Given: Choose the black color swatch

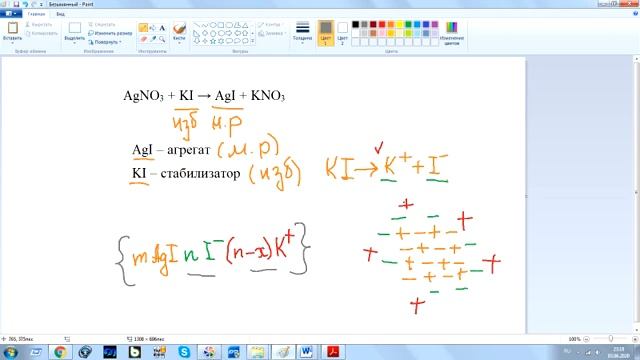Looking at the screenshot, I should click(x=356, y=24).
